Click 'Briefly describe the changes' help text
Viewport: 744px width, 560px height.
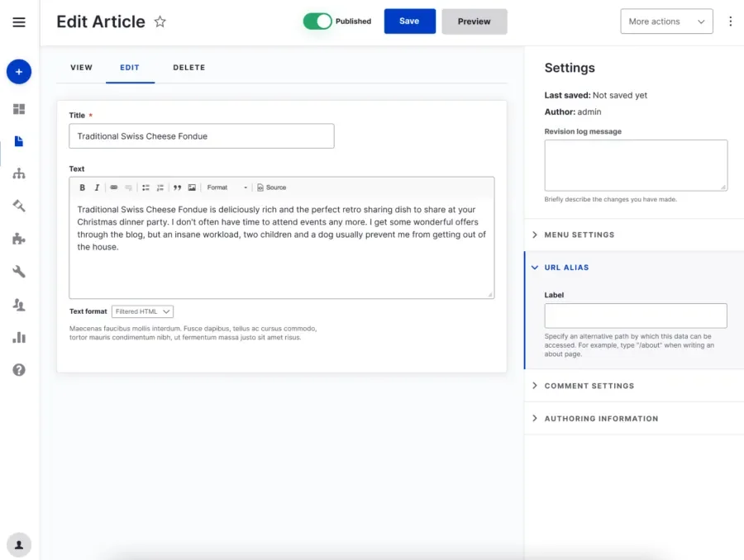point(611,199)
